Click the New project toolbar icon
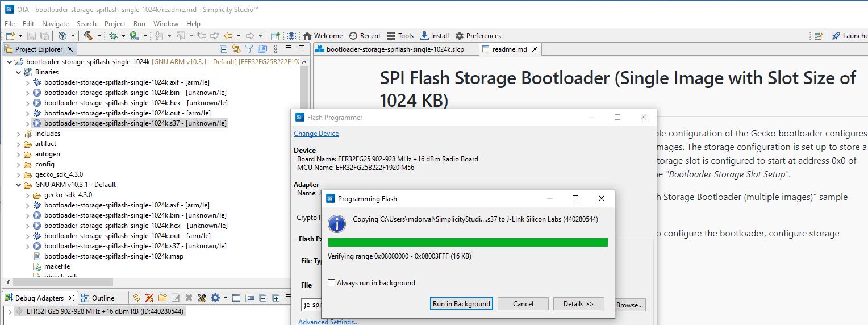 coord(10,36)
